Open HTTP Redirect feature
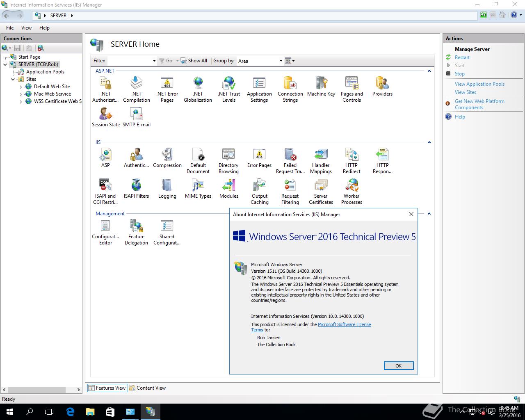Viewport: 525px width, 420px height. pyautogui.click(x=352, y=160)
